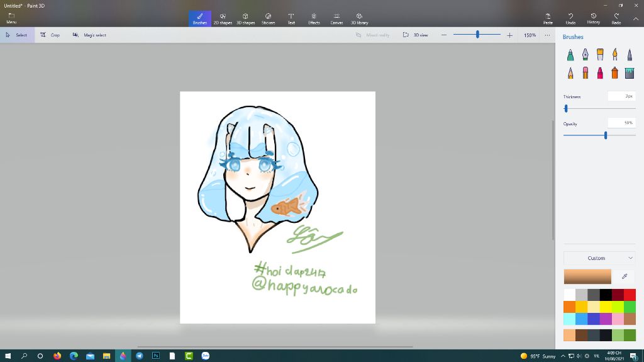Click the Paste button
The width and height of the screenshot is (644, 362).
548,18
